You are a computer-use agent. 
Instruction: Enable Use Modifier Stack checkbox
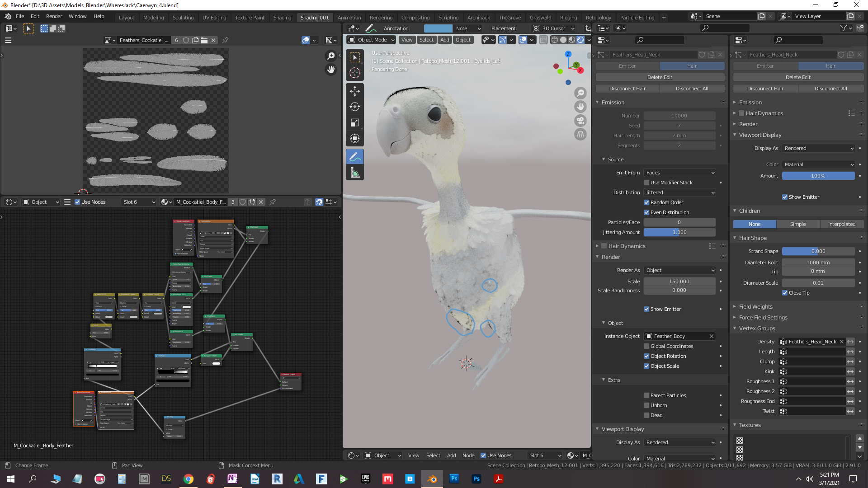pos(646,183)
